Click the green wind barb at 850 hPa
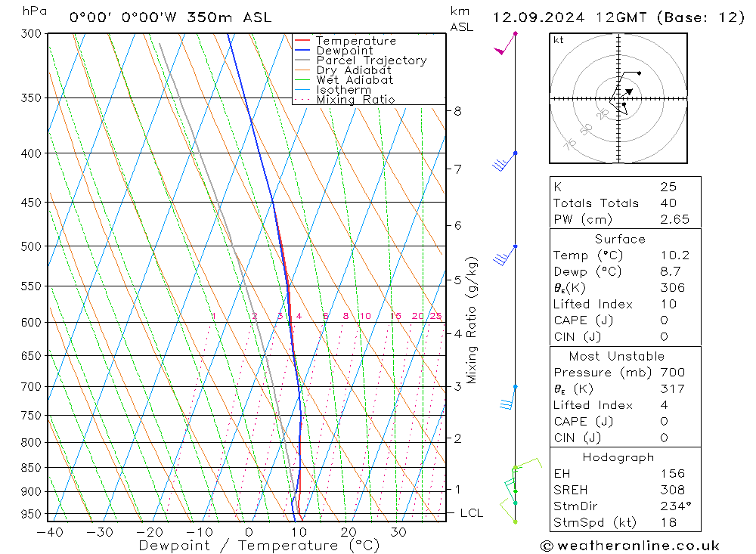Viewport: 756px width, 554px height. coord(527,463)
